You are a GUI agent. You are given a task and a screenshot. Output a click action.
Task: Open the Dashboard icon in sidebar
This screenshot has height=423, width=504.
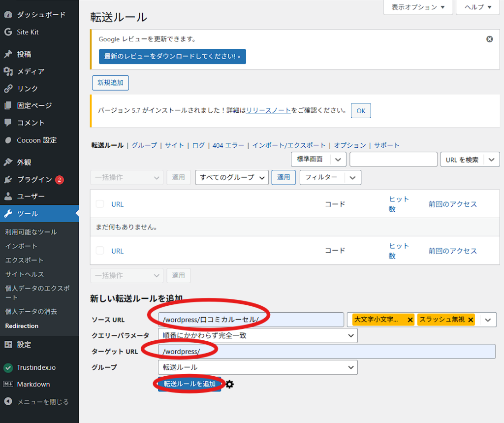8,14
